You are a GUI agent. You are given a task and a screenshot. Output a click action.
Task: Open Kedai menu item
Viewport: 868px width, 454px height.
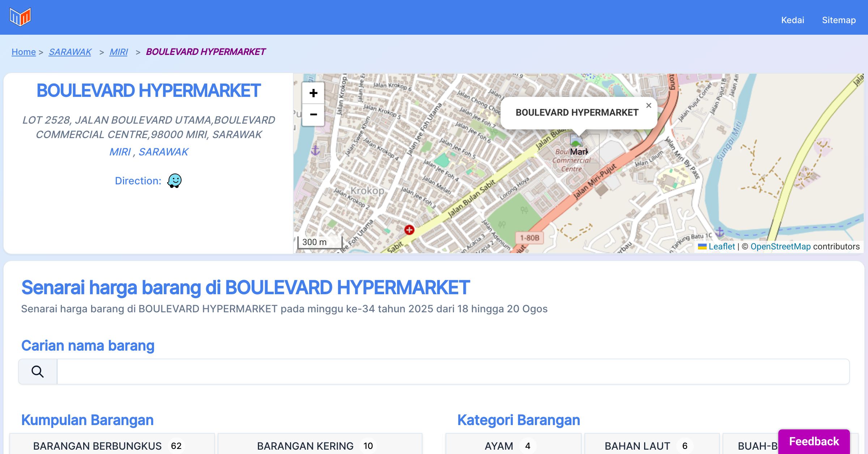[x=792, y=20]
